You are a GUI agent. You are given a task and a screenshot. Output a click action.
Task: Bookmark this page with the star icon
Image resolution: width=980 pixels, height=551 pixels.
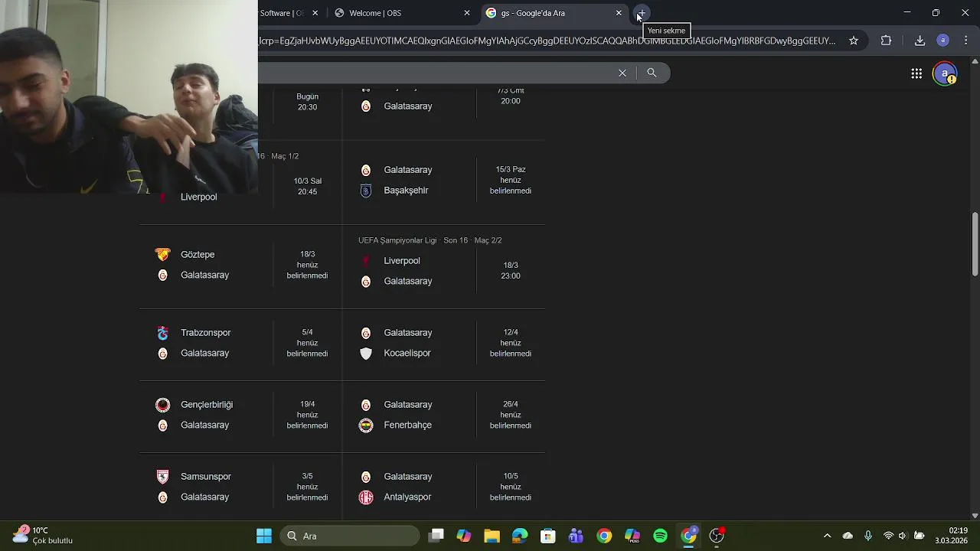pos(854,41)
